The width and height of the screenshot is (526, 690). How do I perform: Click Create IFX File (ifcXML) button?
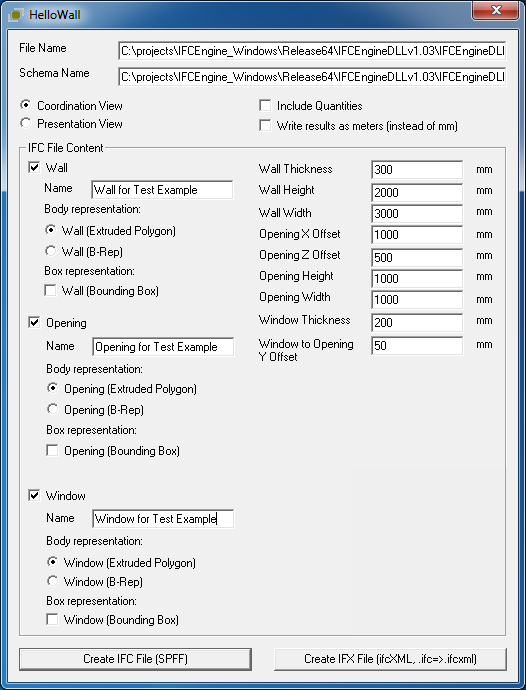pyautogui.click(x=390, y=659)
